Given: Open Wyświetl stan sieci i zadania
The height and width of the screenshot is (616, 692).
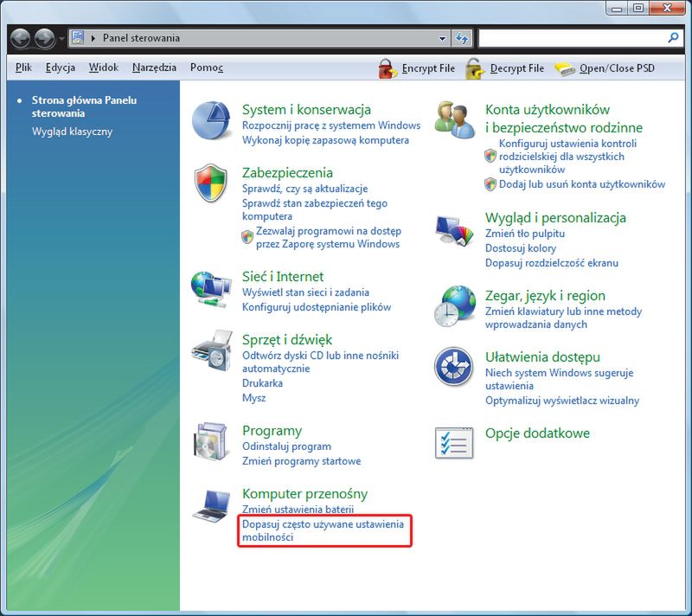Looking at the screenshot, I should click(305, 292).
